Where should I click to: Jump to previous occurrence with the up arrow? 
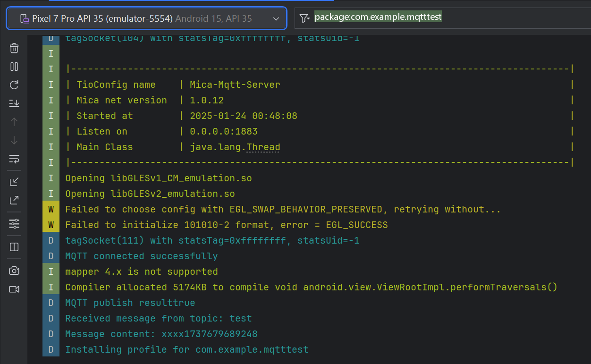14,122
